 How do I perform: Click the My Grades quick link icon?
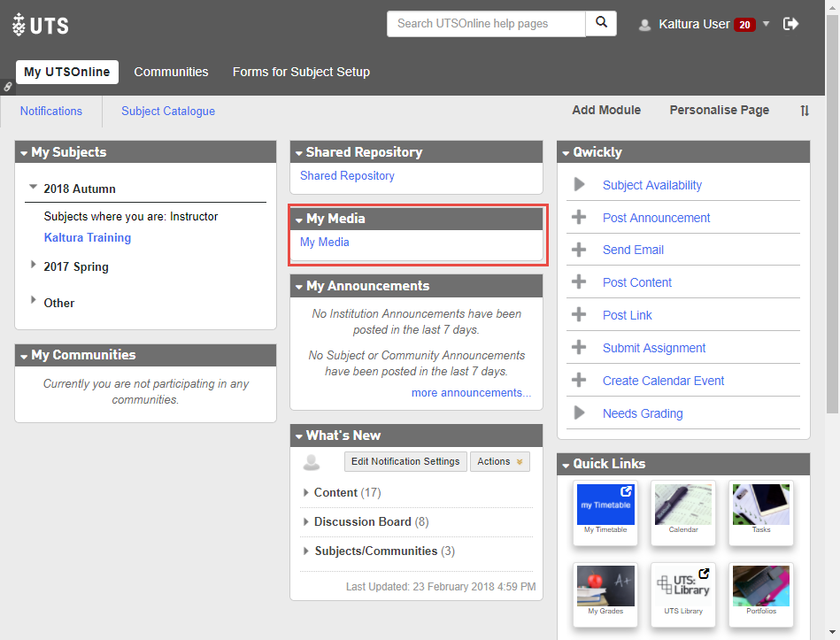605,586
